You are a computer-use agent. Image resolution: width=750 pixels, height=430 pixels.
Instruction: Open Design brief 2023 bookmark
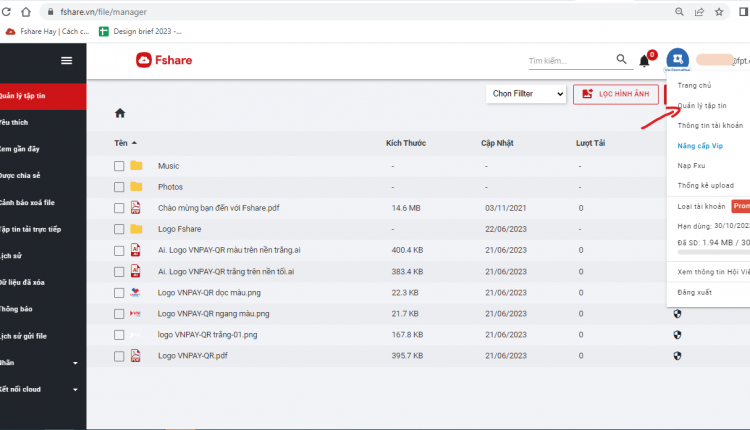[x=141, y=32]
